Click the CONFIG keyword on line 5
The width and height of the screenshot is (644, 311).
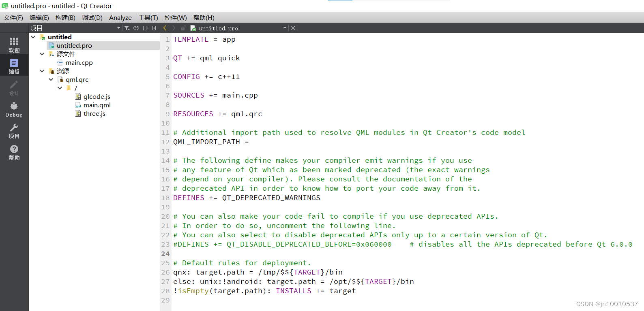pyautogui.click(x=187, y=77)
